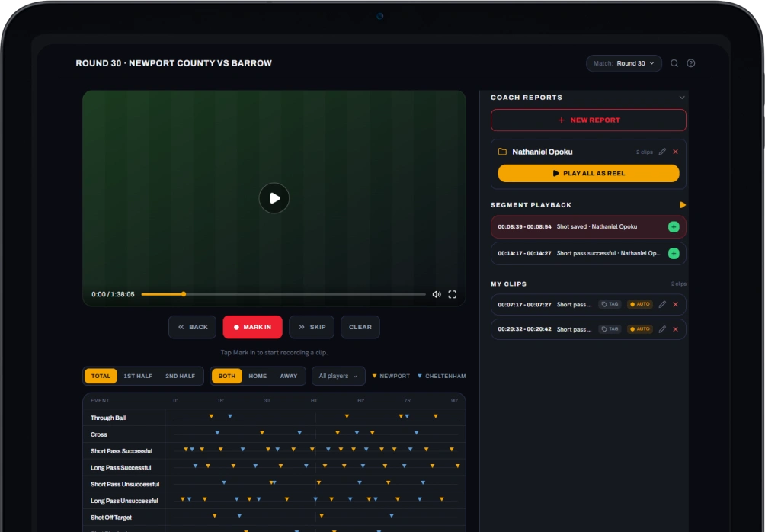Screen dimensions: 765x532
Task: Edit the 00:20:32 clip
Action: pyautogui.click(x=662, y=329)
